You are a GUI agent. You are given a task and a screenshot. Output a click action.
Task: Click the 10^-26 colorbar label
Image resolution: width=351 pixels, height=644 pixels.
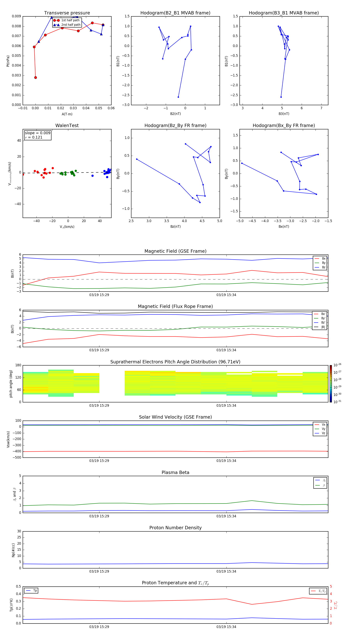pos(337,365)
